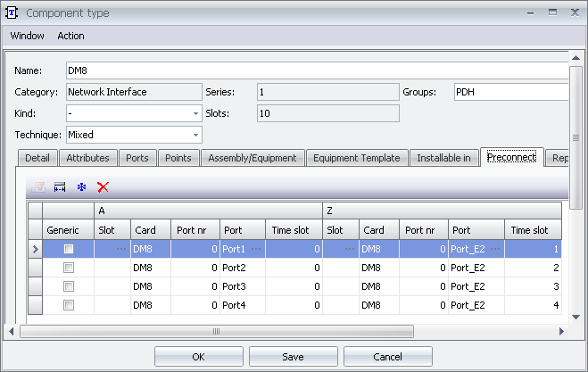This screenshot has height=372, width=588.
Task: Open the Window menu
Action: (x=27, y=36)
